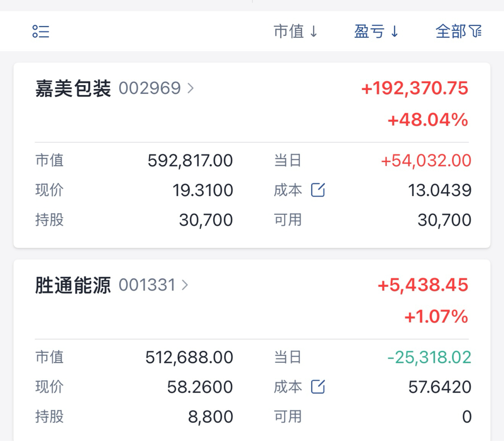Viewport: 504px width, 441px height.
Task: Sort holdings by 盈亏 profit and loss
Action: [x=376, y=31]
